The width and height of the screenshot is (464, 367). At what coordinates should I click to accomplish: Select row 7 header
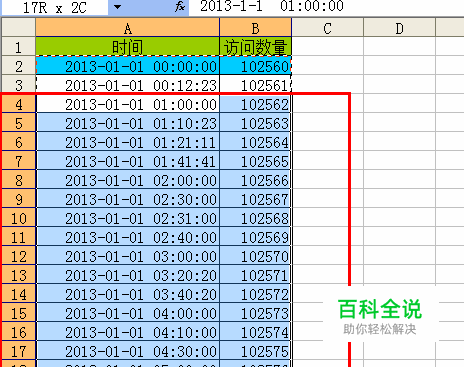pyautogui.click(x=19, y=161)
